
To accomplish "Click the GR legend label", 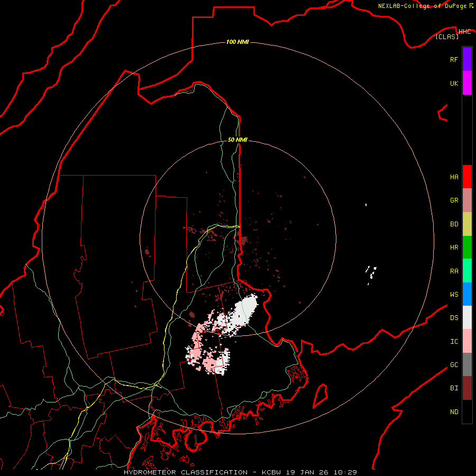I will [x=454, y=200].
